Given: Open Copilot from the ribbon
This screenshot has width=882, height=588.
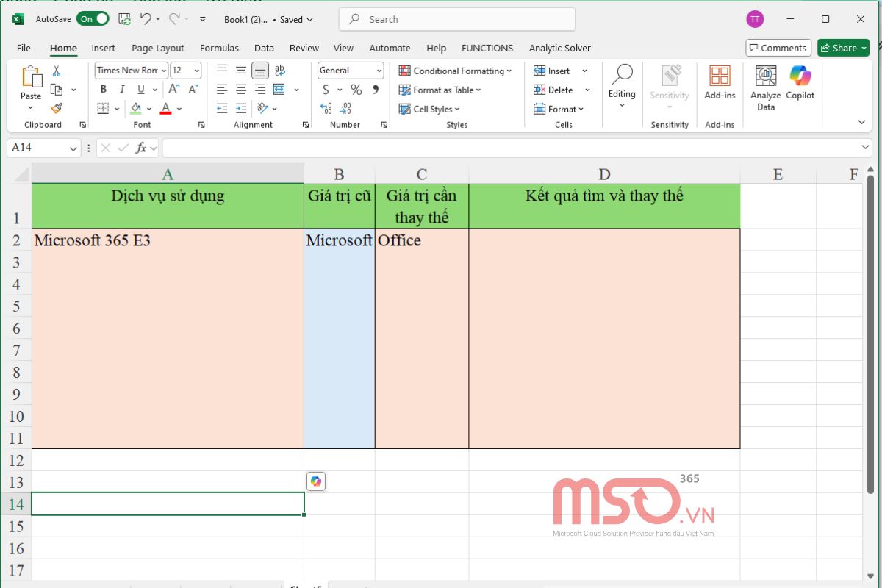Looking at the screenshot, I should pos(800,82).
